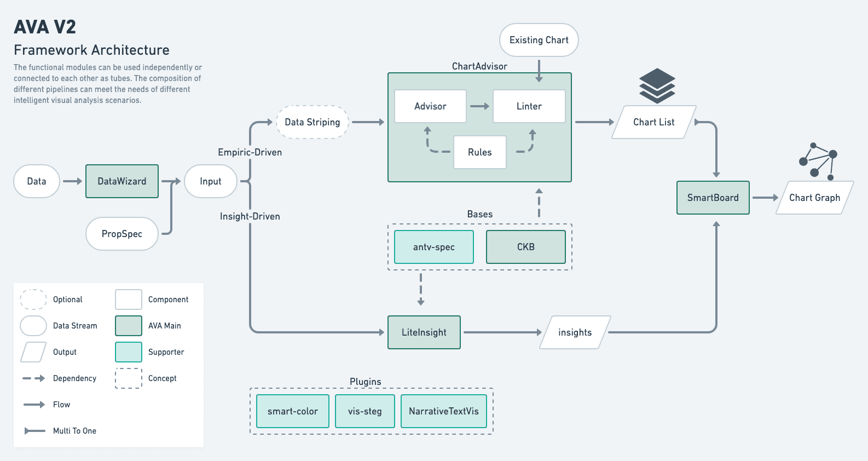Select the Data Striping optional node
The height and width of the screenshot is (461, 868).
point(313,122)
